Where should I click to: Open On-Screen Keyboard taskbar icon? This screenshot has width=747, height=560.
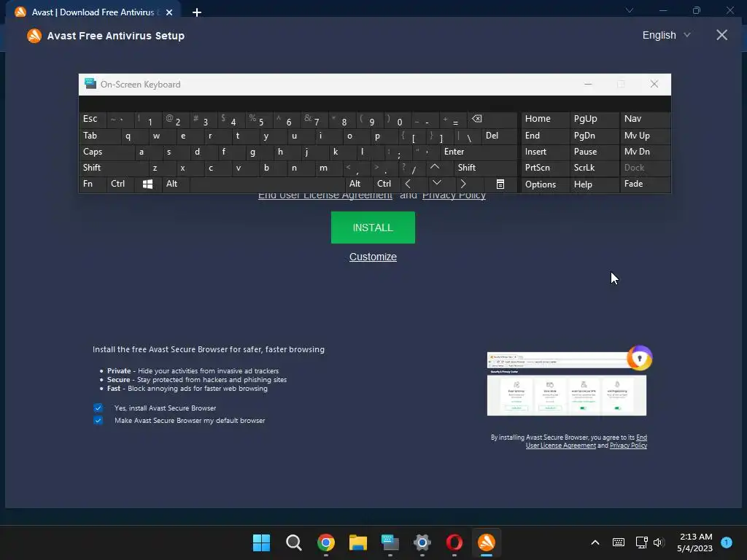(x=390, y=542)
